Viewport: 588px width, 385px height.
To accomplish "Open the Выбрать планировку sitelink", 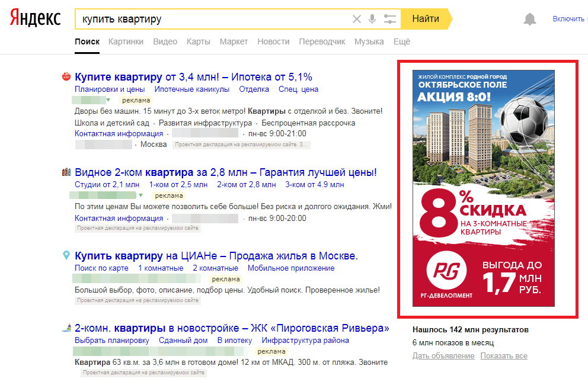I will point(112,341).
